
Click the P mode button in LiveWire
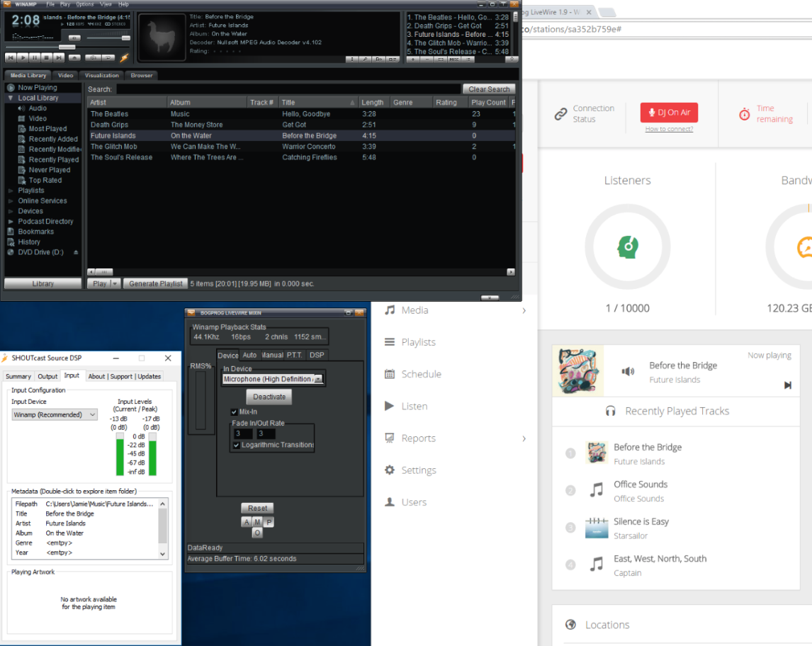coord(269,522)
